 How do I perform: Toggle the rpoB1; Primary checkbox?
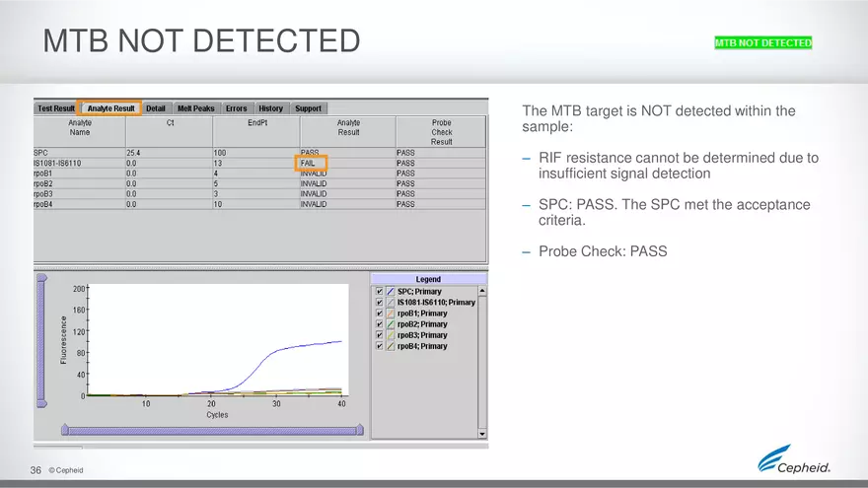tap(379, 314)
